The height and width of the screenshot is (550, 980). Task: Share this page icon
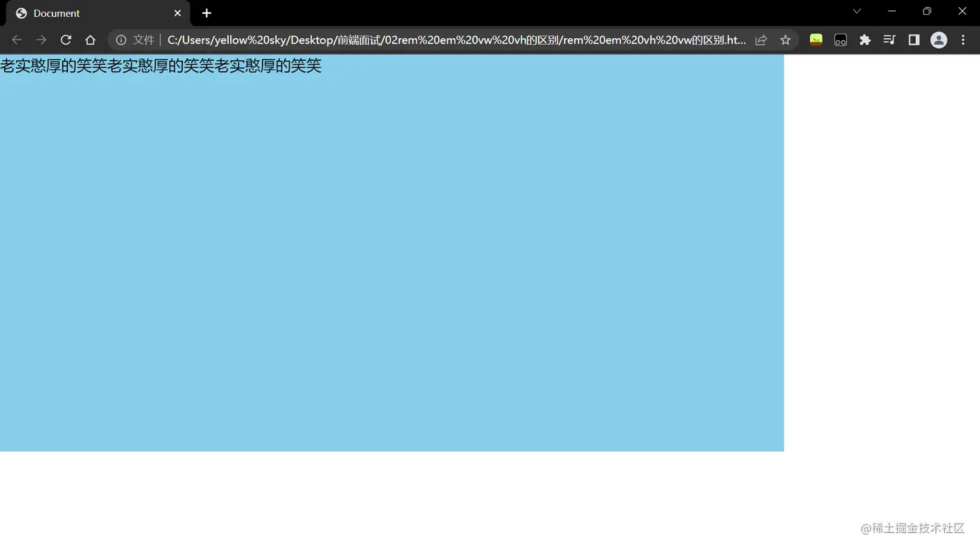pyautogui.click(x=761, y=40)
